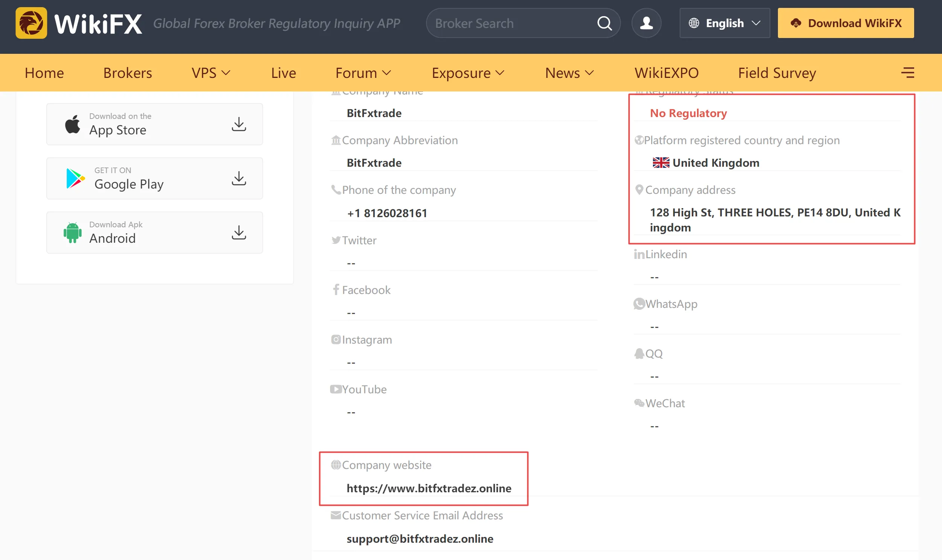The image size is (942, 560).
Task: Click the phone handset icon
Action: click(x=336, y=189)
